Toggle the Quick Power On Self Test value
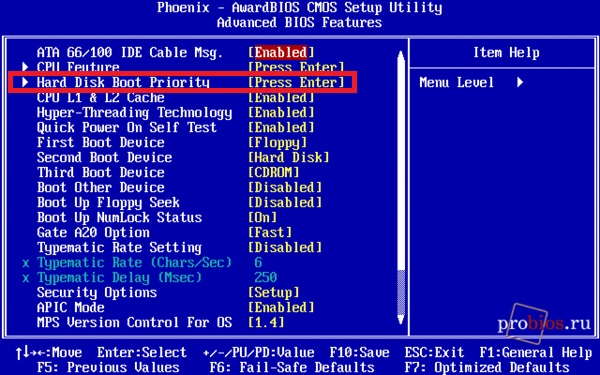This screenshot has width=600, height=375. [281, 127]
